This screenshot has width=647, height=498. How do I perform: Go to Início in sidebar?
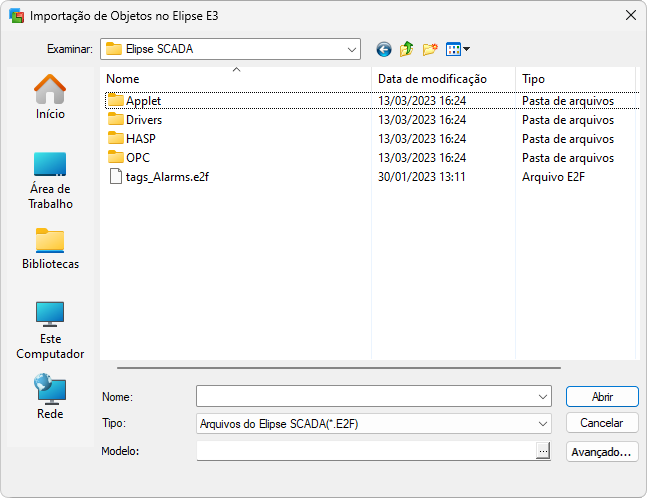point(50,97)
